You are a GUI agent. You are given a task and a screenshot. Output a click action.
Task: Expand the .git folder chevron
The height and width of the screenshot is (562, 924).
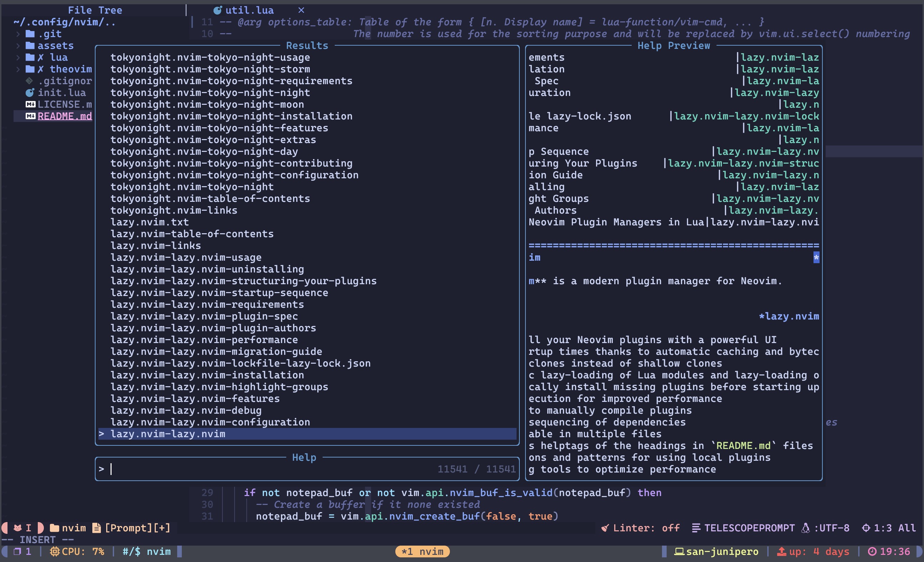tap(18, 34)
